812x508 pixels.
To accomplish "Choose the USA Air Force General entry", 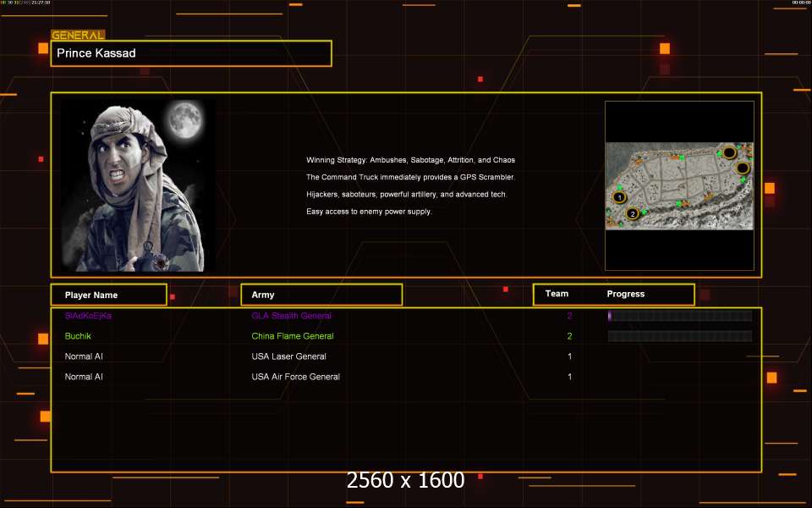I will [295, 377].
